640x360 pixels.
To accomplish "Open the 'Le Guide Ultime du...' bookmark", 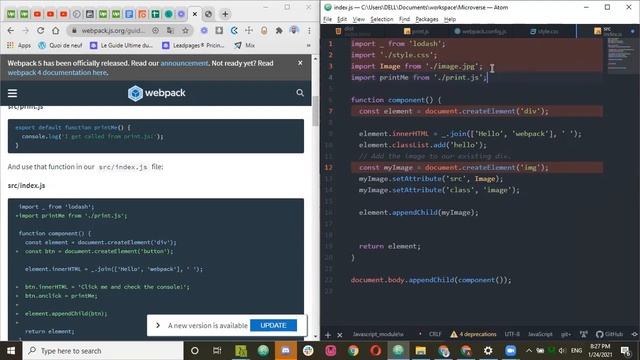I will click(x=121, y=45).
